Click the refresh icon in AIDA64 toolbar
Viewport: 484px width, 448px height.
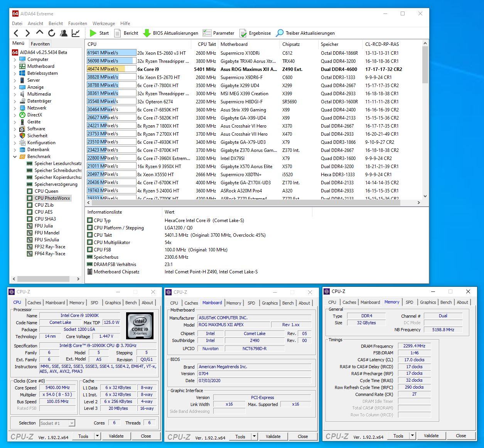coord(52,33)
